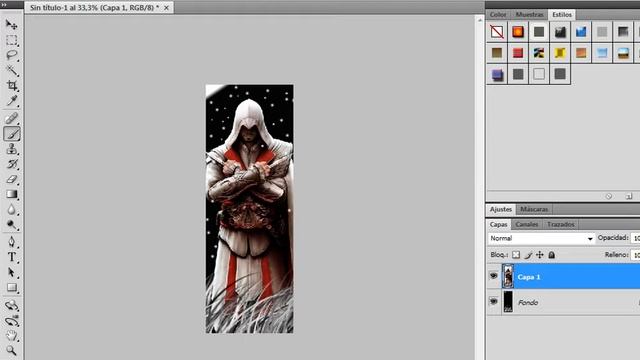Image resolution: width=640 pixels, height=360 pixels.
Task: Switch to the Color tab
Action: pyautogui.click(x=498, y=15)
